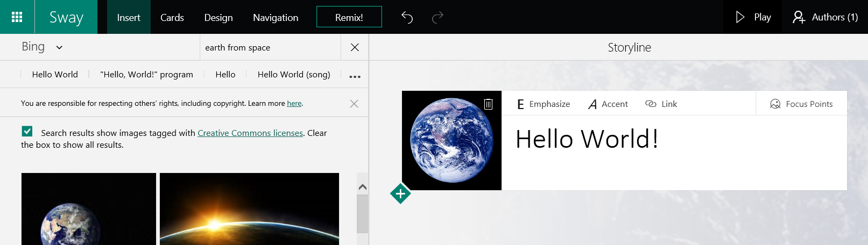868x245 pixels.
Task: Uncheck the Creative Commons filter checkbox
Action: click(x=27, y=132)
